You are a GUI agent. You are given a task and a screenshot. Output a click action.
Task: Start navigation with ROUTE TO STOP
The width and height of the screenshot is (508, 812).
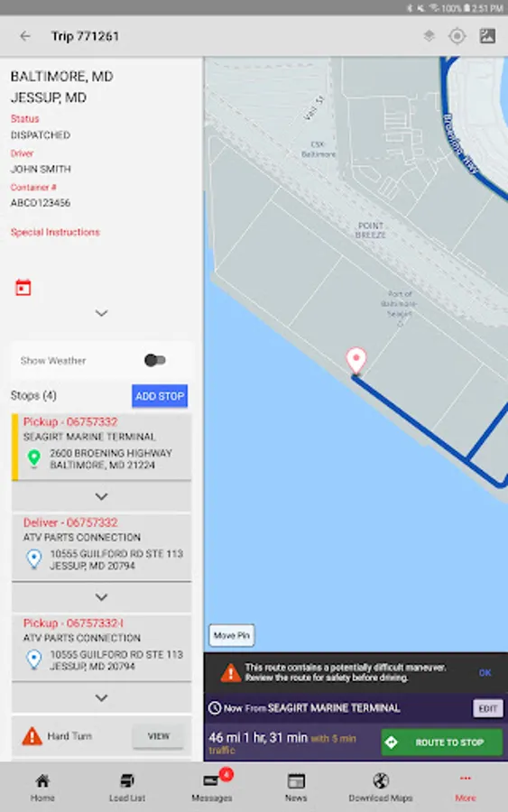point(442,743)
